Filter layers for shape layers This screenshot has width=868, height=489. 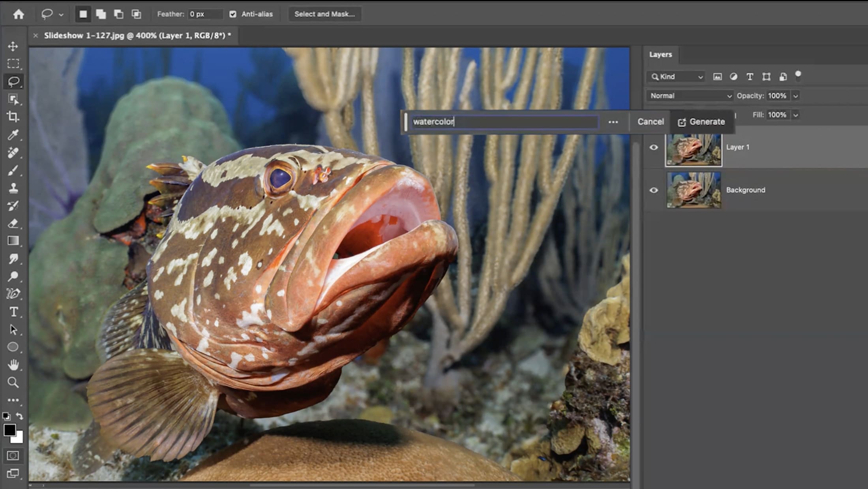point(766,77)
